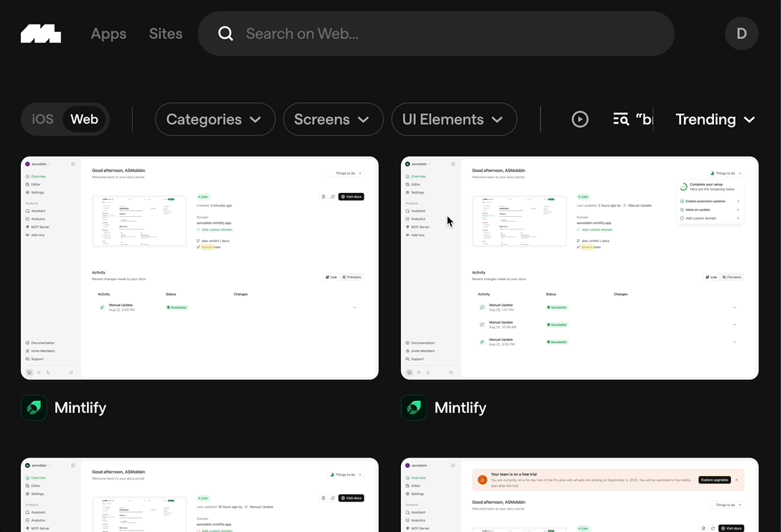Open the D profile avatar menu
781x532 pixels.
tap(742, 34)
